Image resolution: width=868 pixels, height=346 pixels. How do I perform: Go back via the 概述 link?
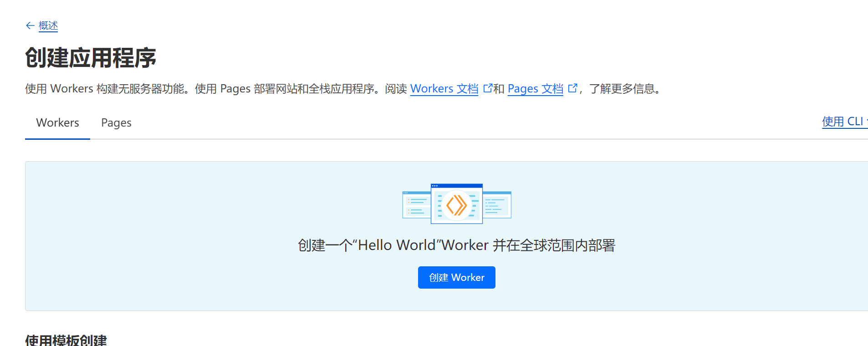click(48, 25)
